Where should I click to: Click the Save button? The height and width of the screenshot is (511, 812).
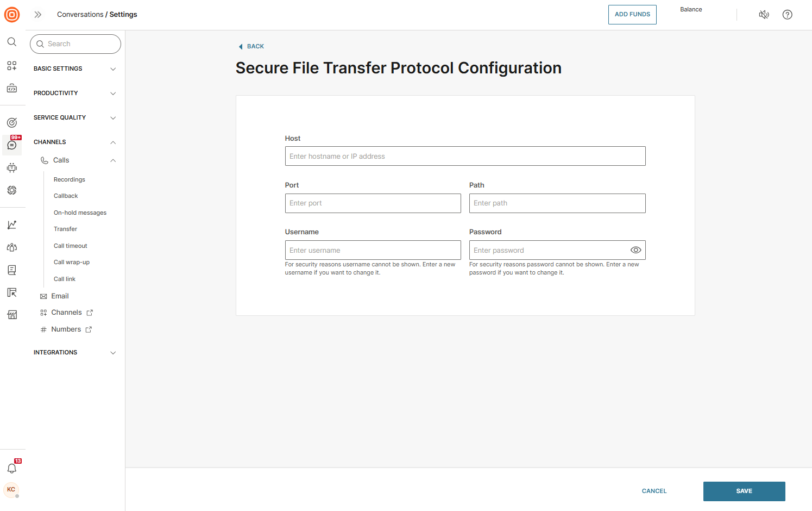744,491
